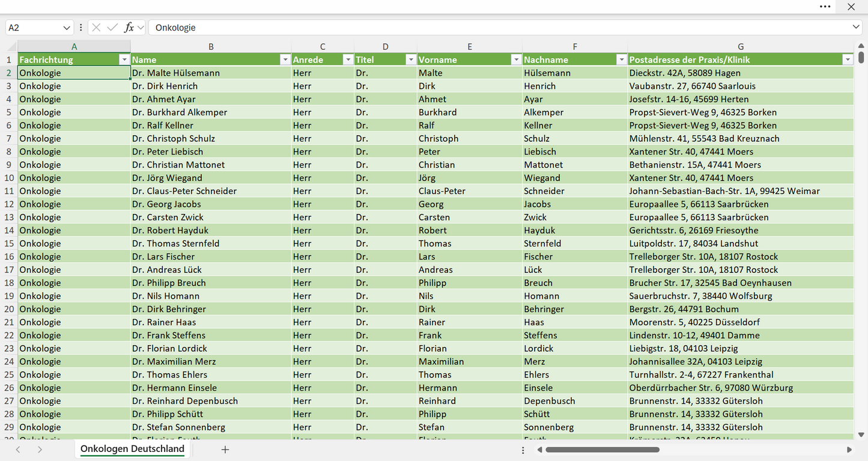Select Nachname cell Hayduk
The height and width of the screenshot is (461, 868).
[x=575, y=230]
